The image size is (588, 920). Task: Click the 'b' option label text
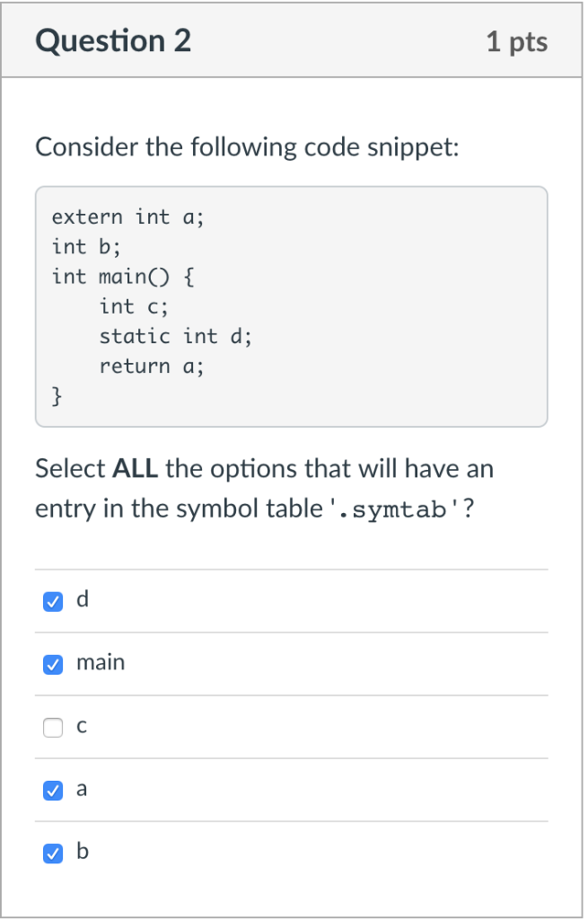(x=83, y=851)
